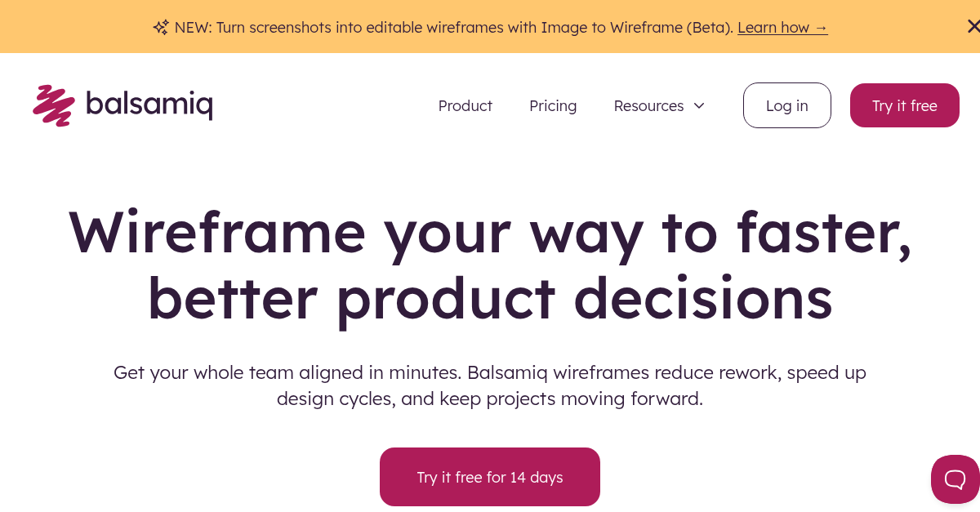The image size is (980, 512).
Task: Click the pink Try it free header button
Action: [x=904, y=105]
